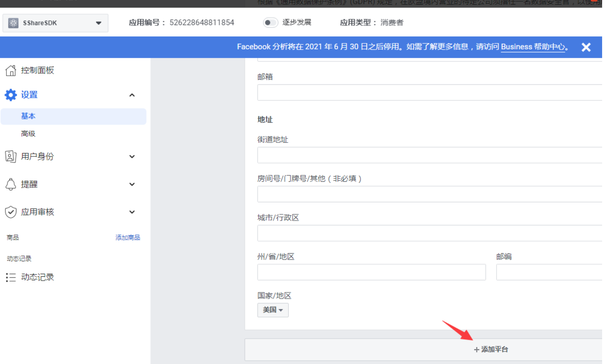Expand the 用户身份 section
The image size is (605, 364).
[131, 156]
